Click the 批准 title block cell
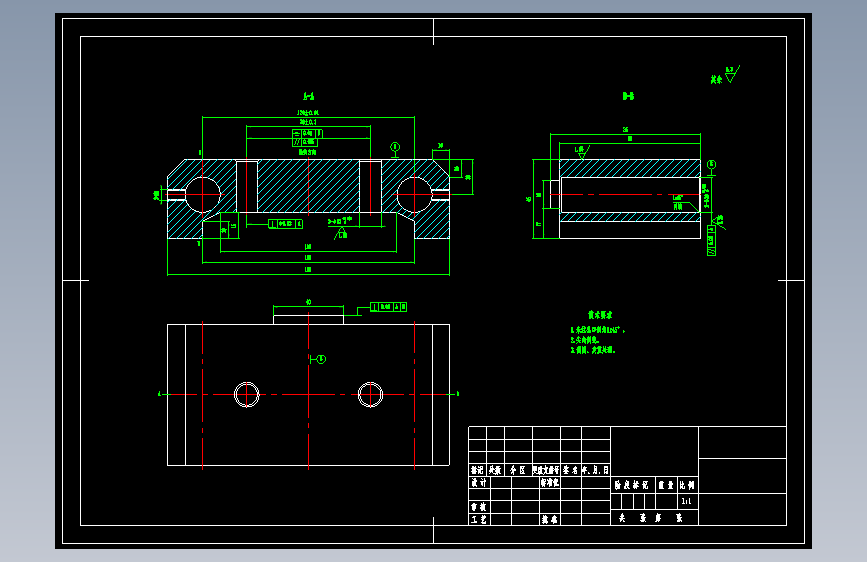Viewport: 867px width, 562px height. (550, 519)
